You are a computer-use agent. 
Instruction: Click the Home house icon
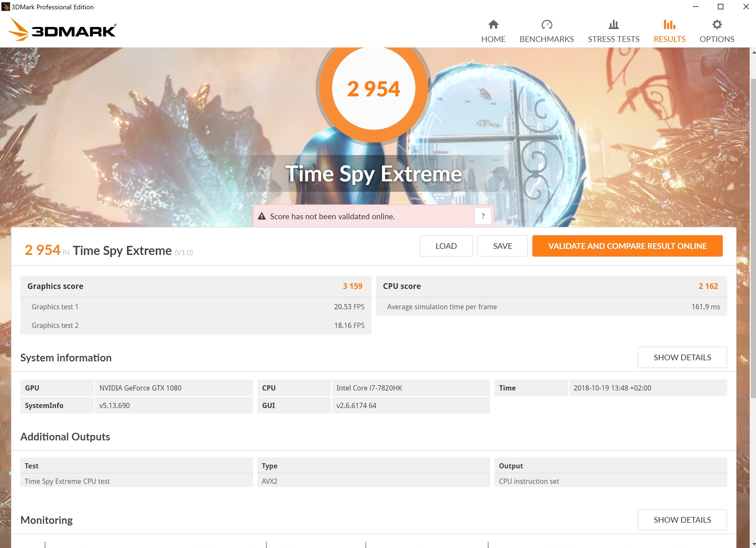point(493,25)
